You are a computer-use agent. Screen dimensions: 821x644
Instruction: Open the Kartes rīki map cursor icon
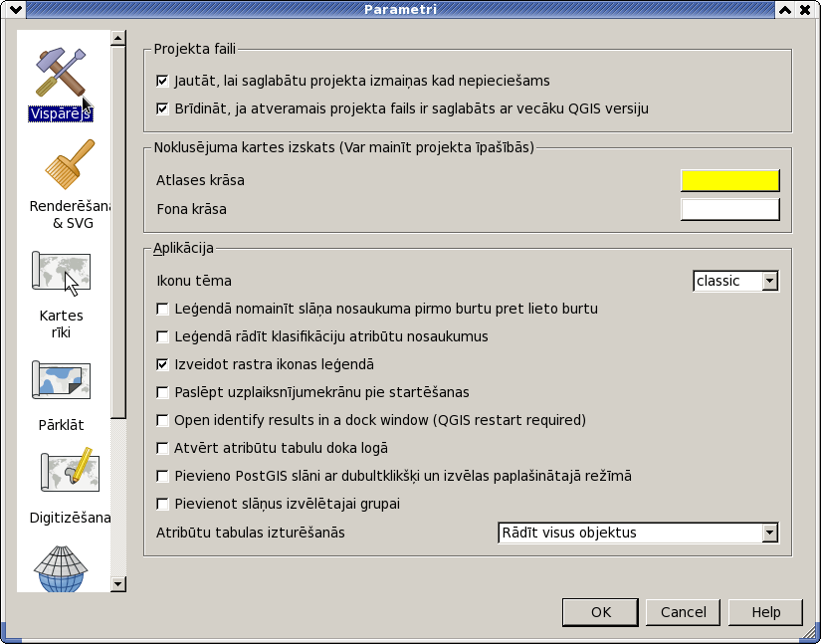coord(61,274)
